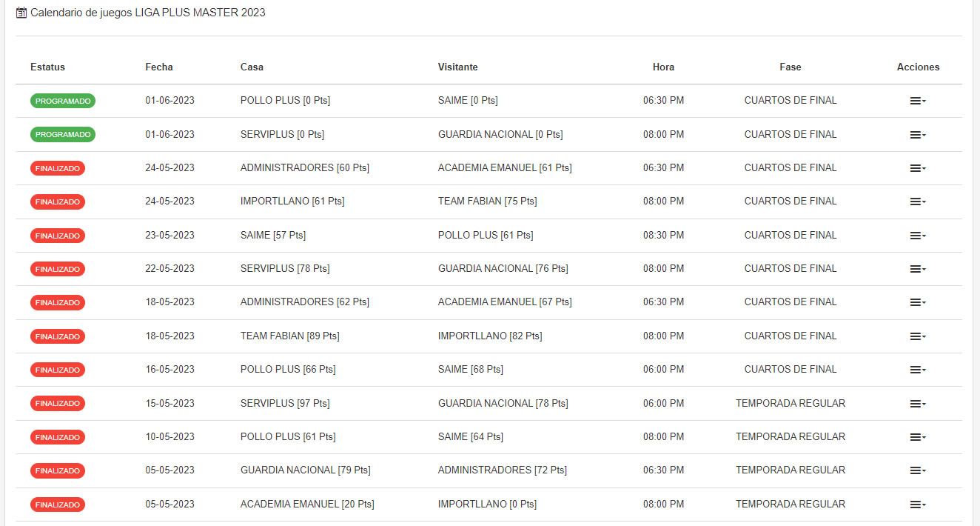Click FINALIZADO badge on 16-05-2023 row
The width and height of the screenshot is (980, 526).
click(58, 370)
